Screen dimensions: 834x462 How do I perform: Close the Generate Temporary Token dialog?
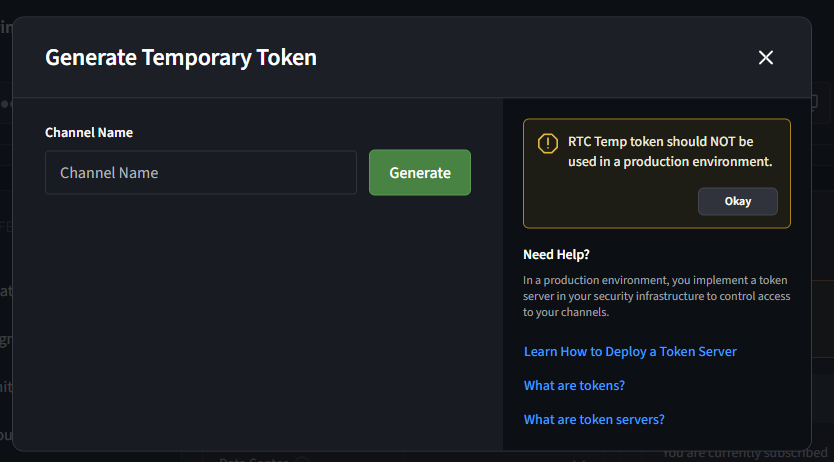coord(766,58)
